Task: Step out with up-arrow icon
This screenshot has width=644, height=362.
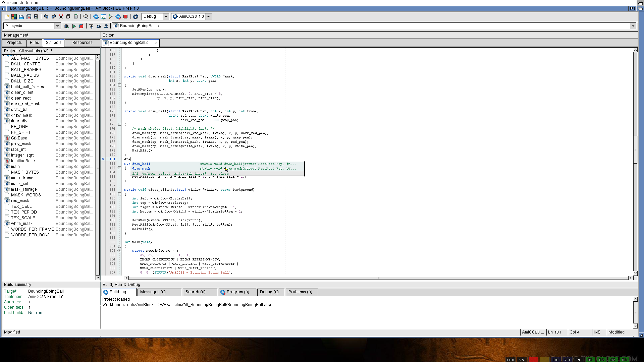Action: point(106,26)
